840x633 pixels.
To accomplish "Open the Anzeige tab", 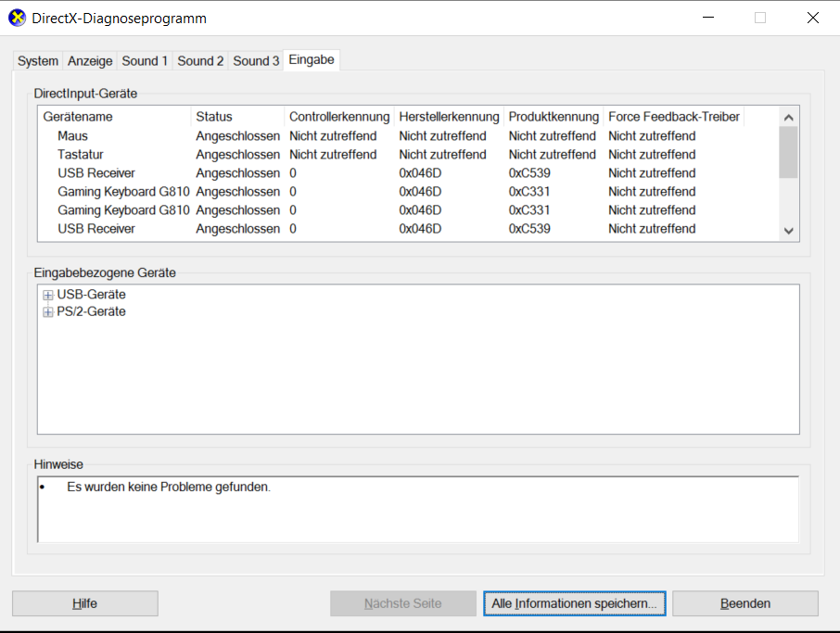I will point(90,61).
